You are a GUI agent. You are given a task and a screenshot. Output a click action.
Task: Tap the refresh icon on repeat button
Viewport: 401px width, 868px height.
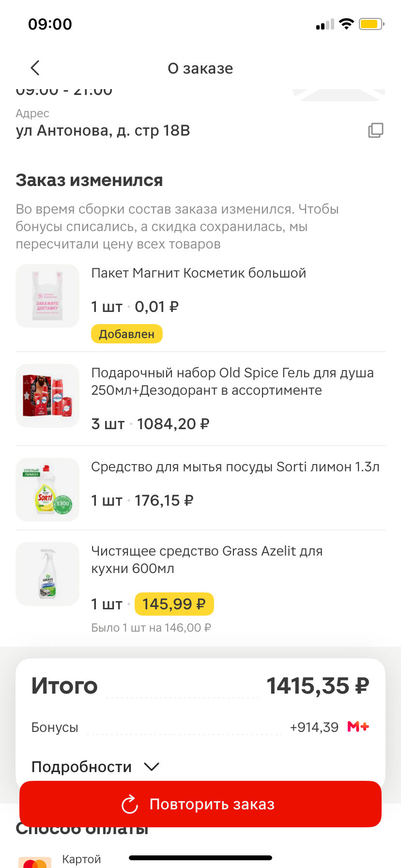pyautogui.click(x=130, y=805)
